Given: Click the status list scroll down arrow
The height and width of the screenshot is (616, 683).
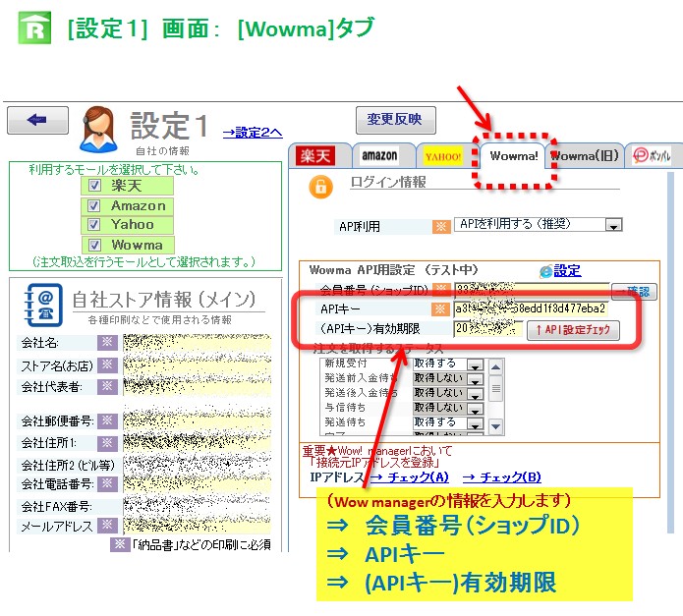Looking at the screenshot, I should tap(495, 426).
